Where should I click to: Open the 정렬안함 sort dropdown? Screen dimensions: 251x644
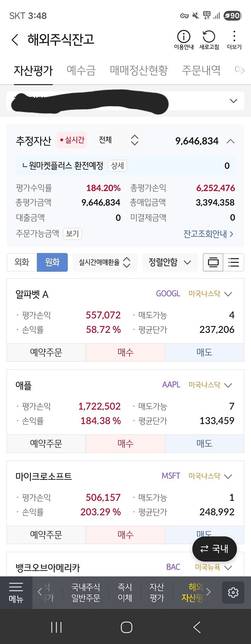pyautogui.click(x=170, y=262)
